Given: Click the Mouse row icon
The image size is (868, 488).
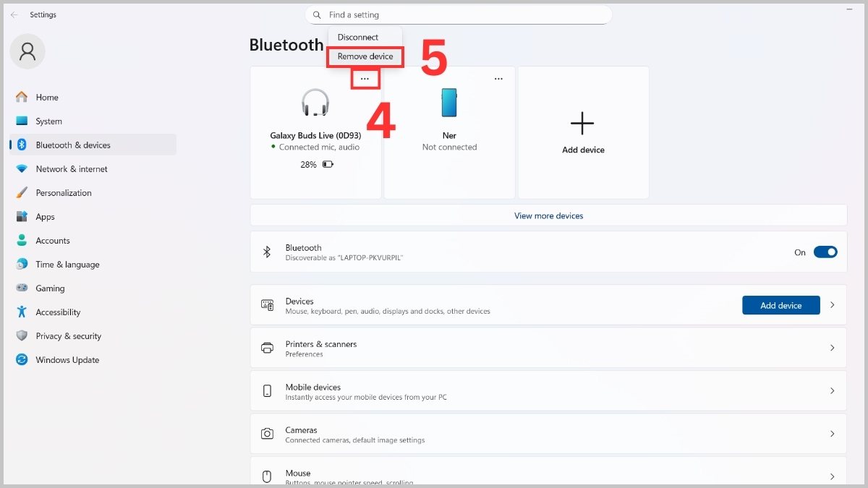Looking at the screenshot, I should 267,476.
